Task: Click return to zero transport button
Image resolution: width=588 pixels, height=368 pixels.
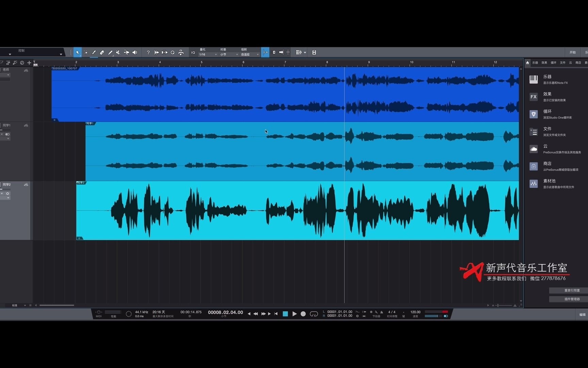Action: click(276, 313)
